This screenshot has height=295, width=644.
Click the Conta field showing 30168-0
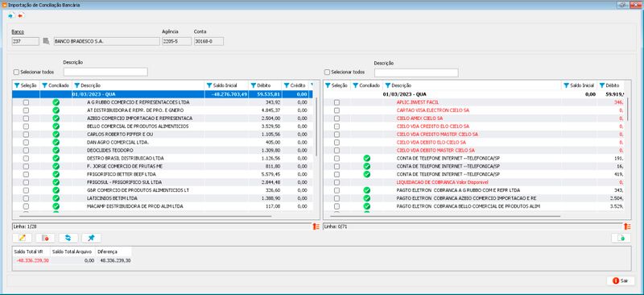[x=208, y=41]
